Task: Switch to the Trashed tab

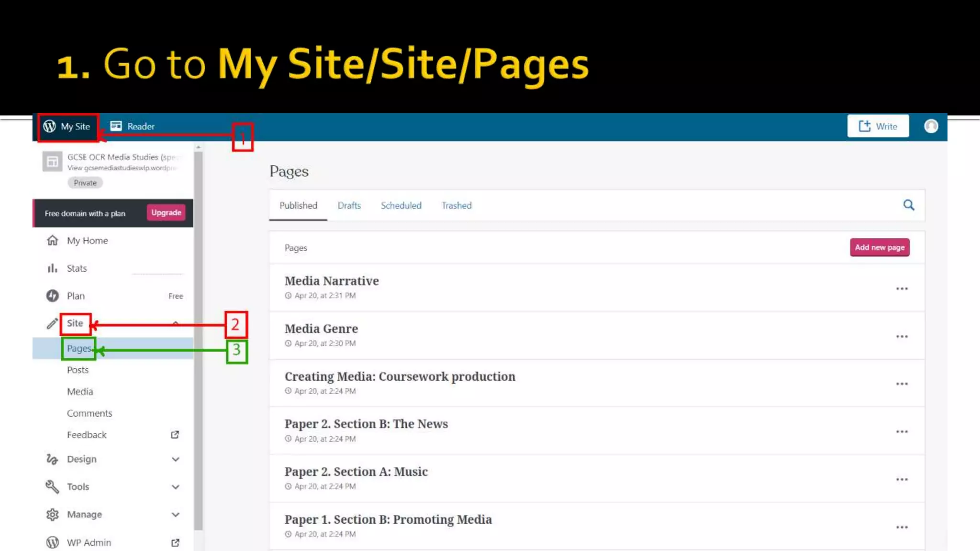Action: pos(456,206)
